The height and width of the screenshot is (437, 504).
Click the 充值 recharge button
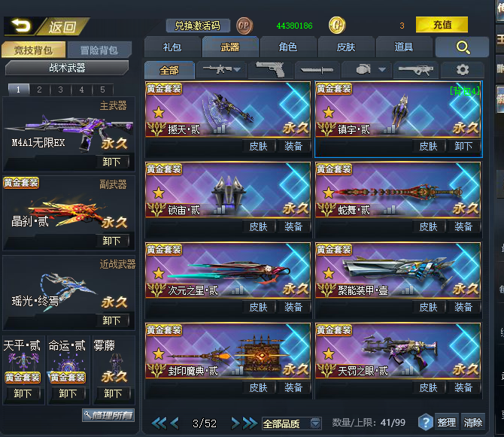click(x=442, y=25)
